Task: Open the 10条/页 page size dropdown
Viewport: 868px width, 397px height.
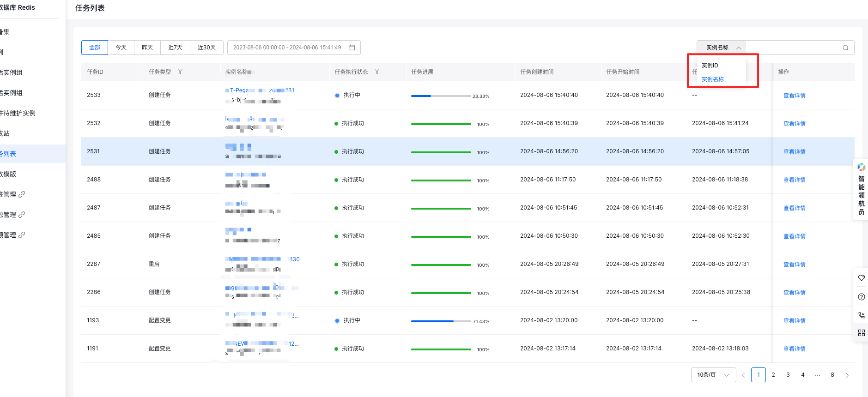Action: 713,375
